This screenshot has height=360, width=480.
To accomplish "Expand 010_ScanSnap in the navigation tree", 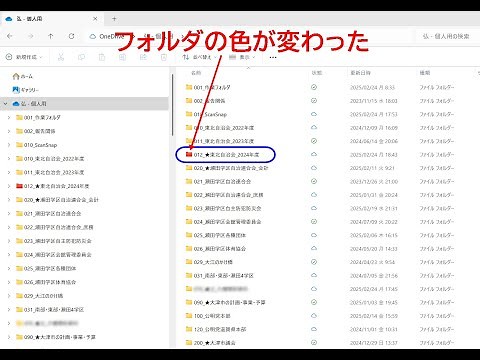I will (9, 145).
